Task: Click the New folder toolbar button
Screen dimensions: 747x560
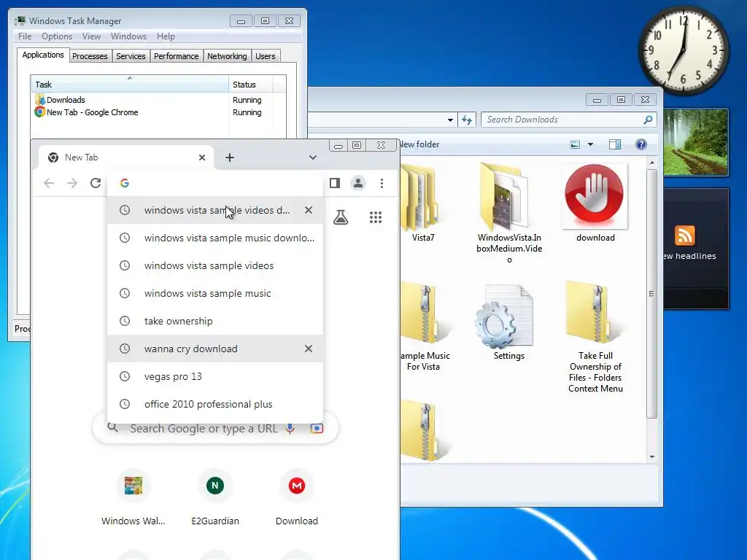Action: pyautogui.click(x=419, y=144)
